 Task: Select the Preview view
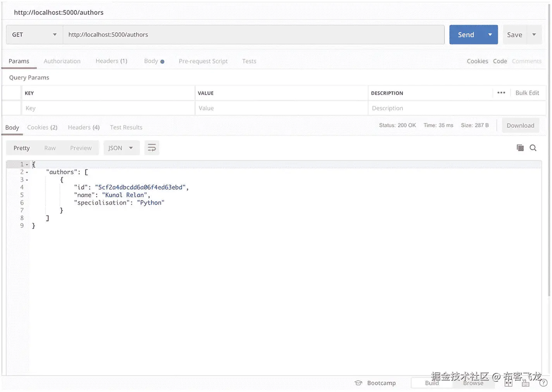pos(81,148)
